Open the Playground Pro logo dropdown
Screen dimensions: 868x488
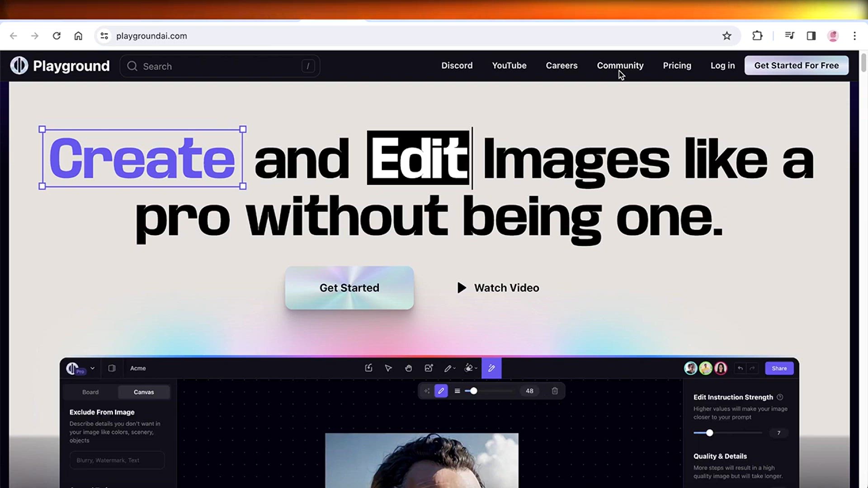81,368
